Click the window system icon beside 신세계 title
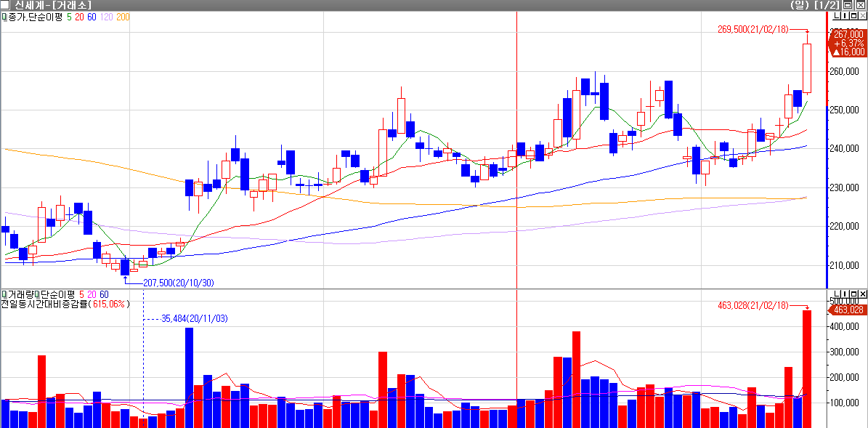This screenshot has width=868, height=428. [x=6, y=5]
